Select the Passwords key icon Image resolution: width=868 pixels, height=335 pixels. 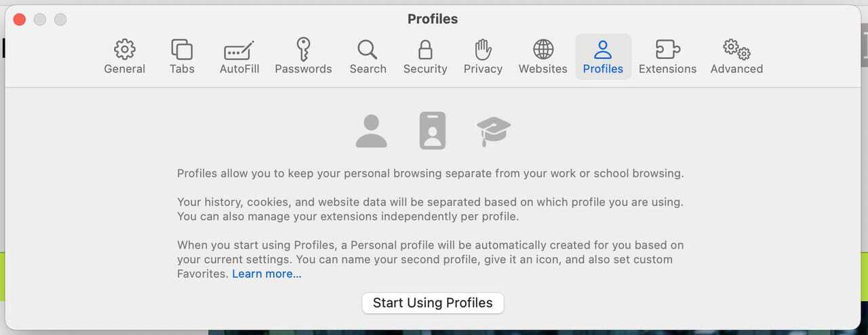click(303, 56)
